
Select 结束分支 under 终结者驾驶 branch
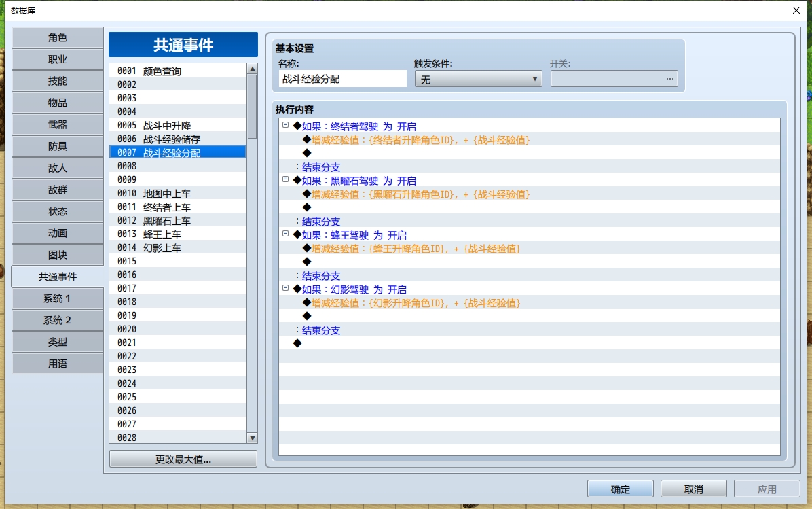tap(530, 167)
